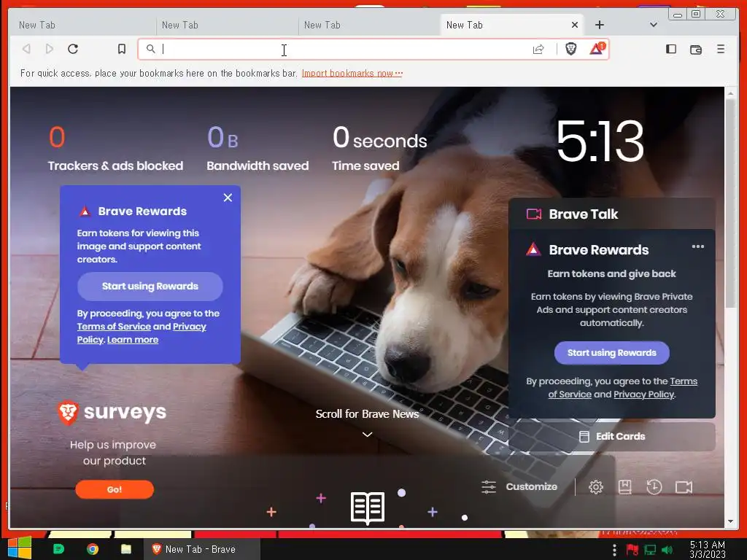
Task: Click the Scroll for Brave News chevron
Action: pyautogui.click(x=367, y=435)
